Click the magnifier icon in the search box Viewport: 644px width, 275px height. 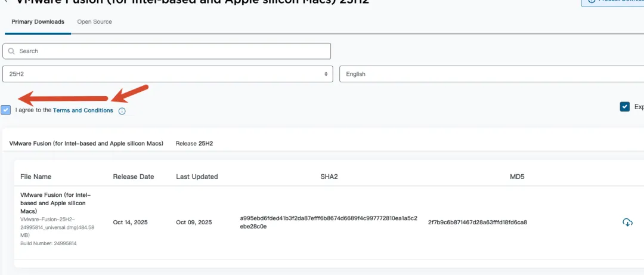tap(11, 51)
